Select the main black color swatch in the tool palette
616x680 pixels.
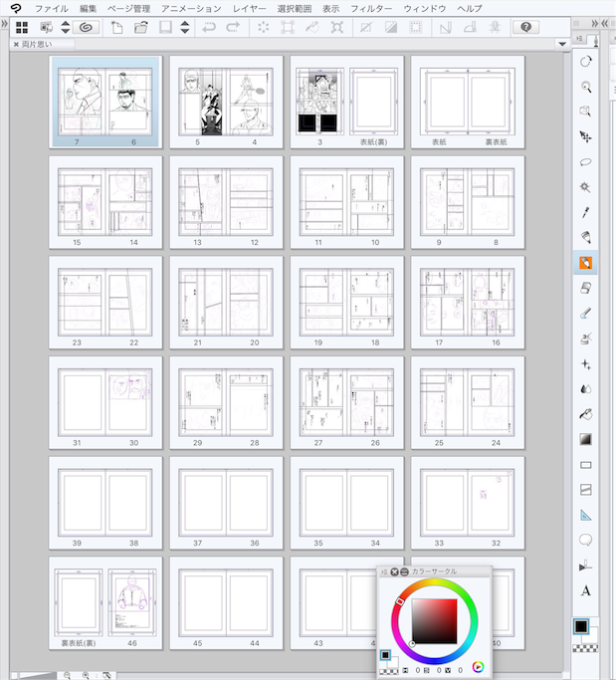[x=581, y=626]
